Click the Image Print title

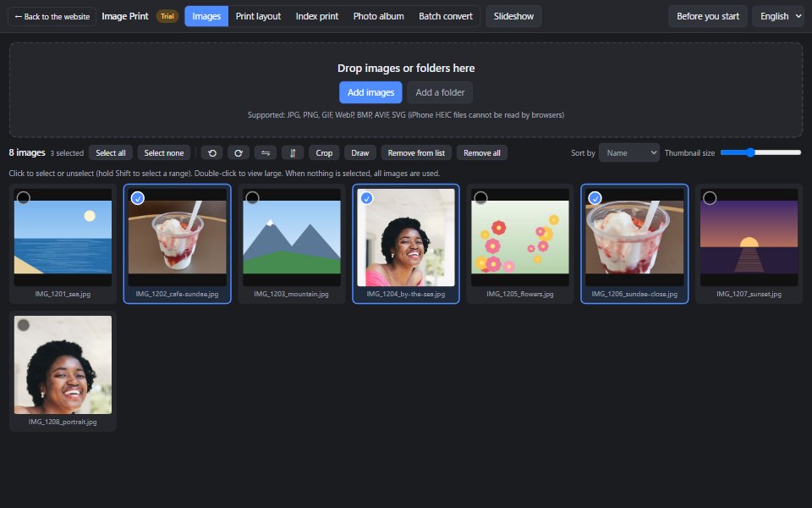point(125,16)
